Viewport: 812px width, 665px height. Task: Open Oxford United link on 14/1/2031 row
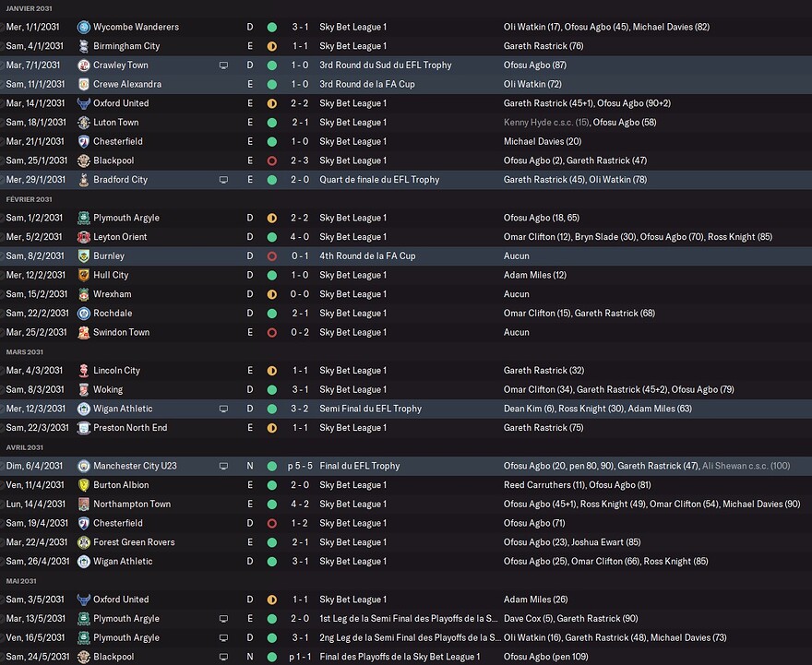pyautogui.click(x=121, y=103)
